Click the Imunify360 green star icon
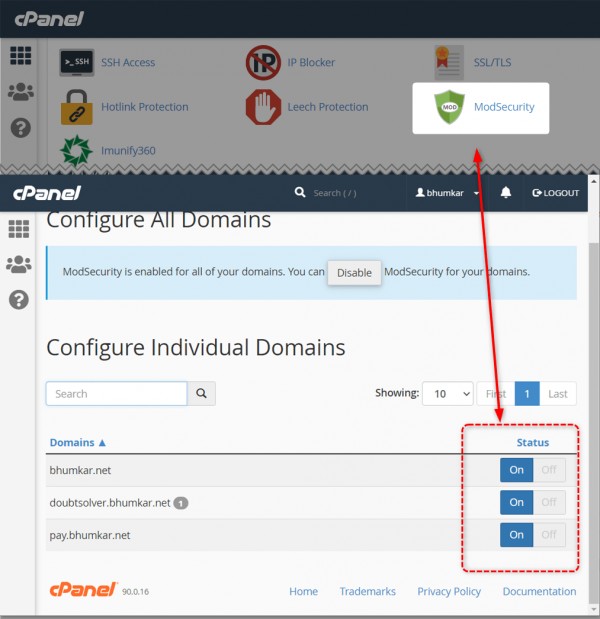This screenshot has height=619, width=600. click(76, 151)
